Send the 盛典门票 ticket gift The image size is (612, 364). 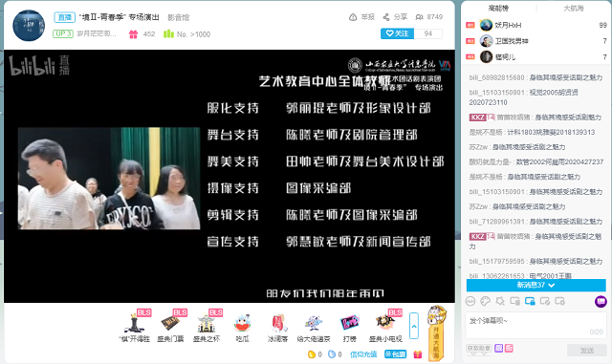(170, 326)
